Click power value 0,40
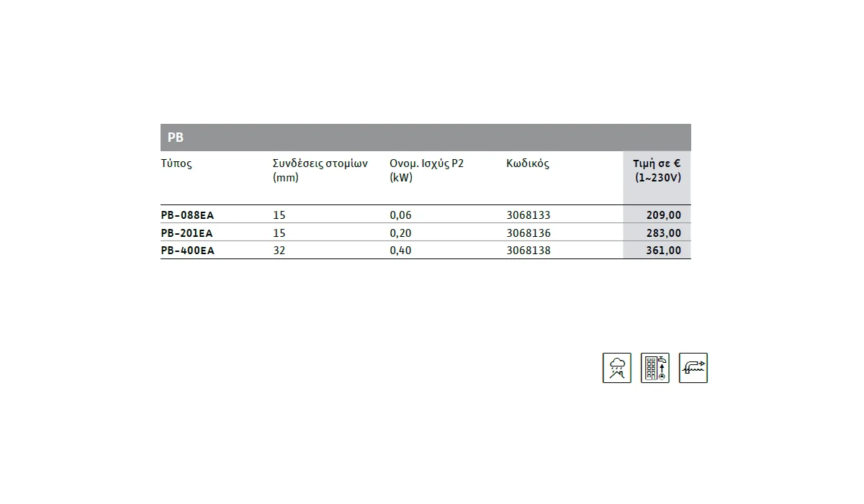This screenshot has height=504, width=864. 400,251
